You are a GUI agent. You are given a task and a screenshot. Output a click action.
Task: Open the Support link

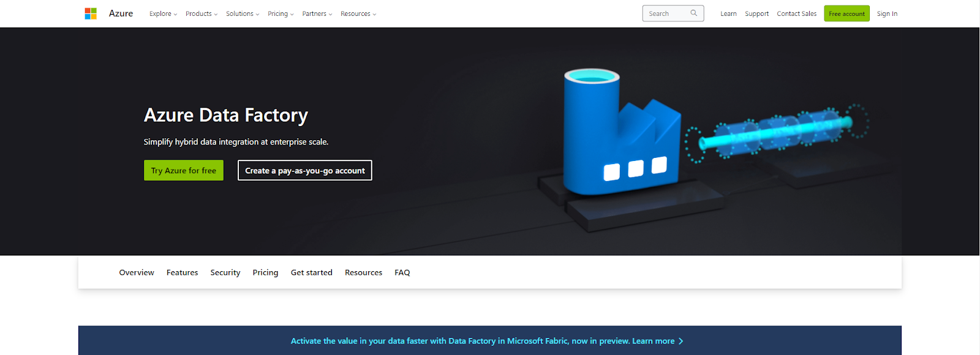tap(756, 13)
